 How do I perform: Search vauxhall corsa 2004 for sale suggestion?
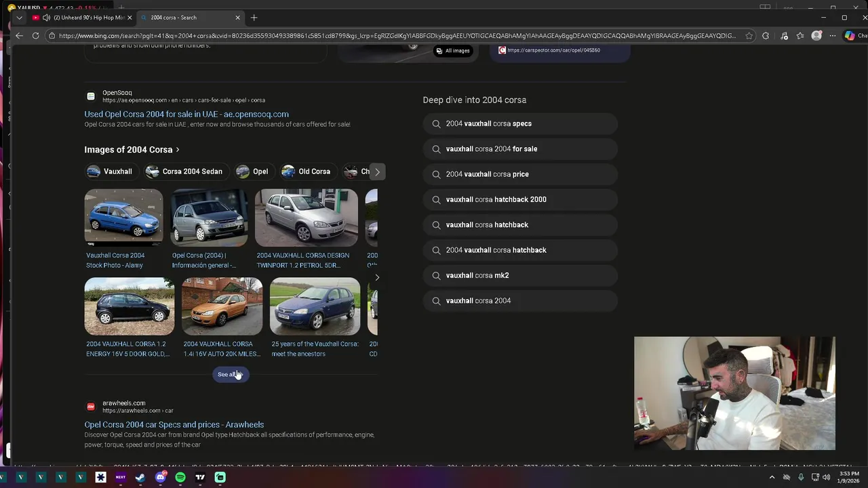(520, 149)
